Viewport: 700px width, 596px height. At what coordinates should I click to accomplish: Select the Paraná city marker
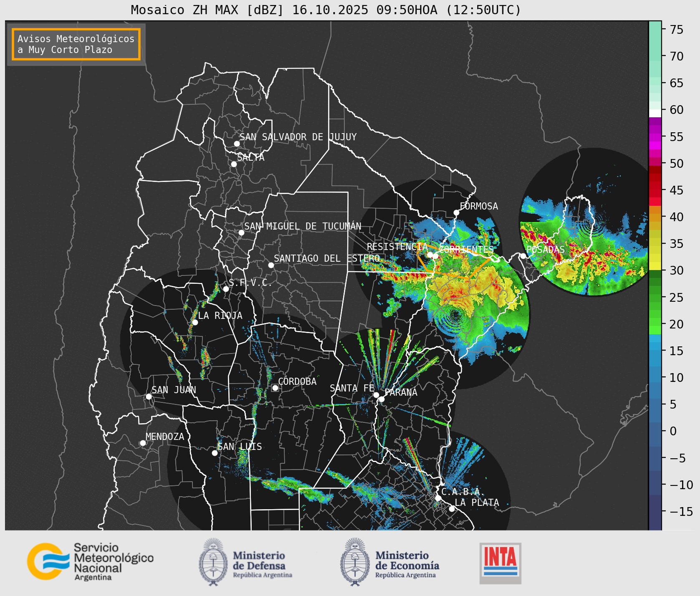click(382, 399)
